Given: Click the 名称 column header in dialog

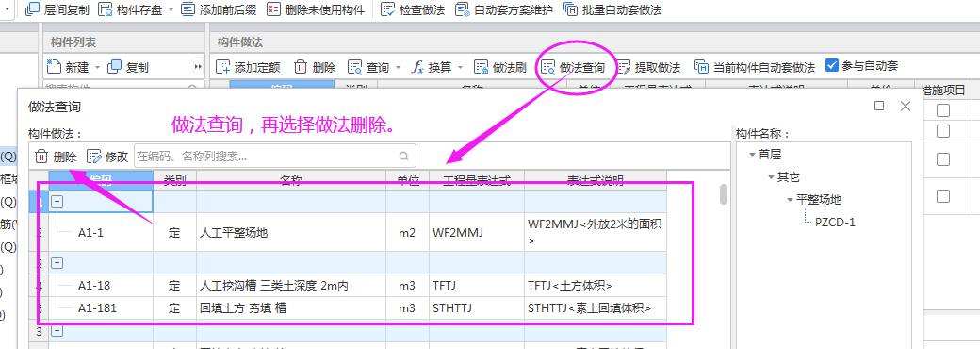Looking at the screenshot, I should pyautogui.click(x=291, y=181).
